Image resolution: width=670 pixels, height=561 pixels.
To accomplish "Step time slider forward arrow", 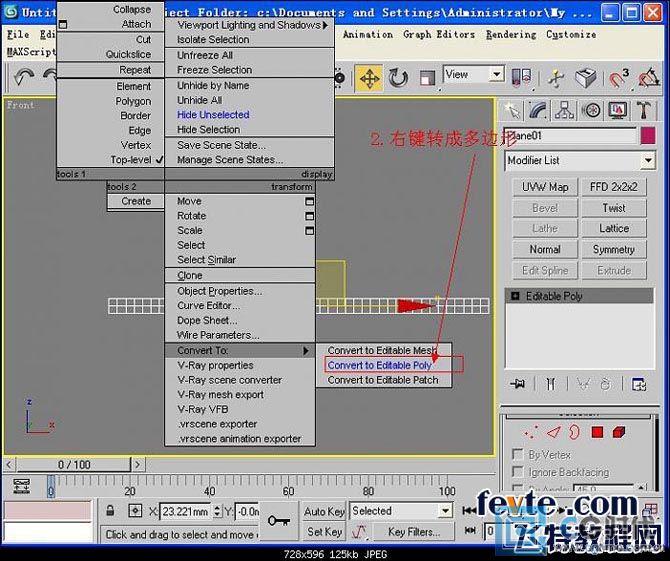I will click(x=138, y=464).
